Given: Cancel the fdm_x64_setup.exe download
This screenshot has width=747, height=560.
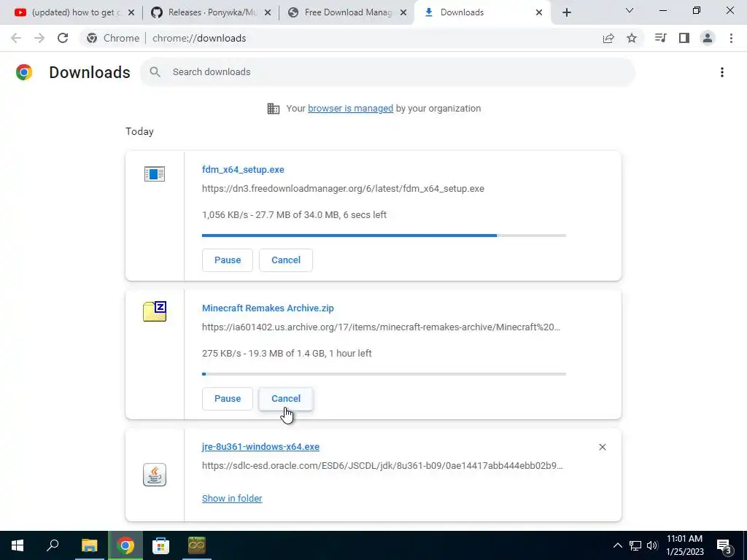Looking at the screenshot, I should pyautogui.click(x=286, y=260).
